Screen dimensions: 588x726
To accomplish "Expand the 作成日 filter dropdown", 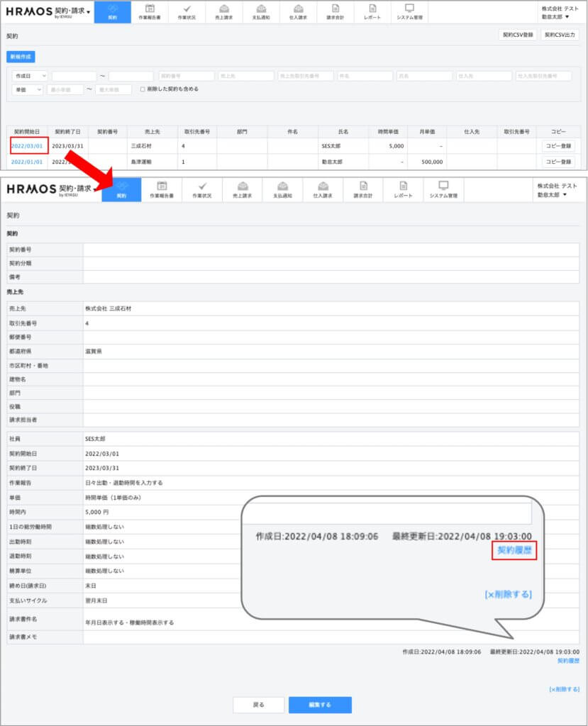I will pyautogui.click(x=29, y=76).
